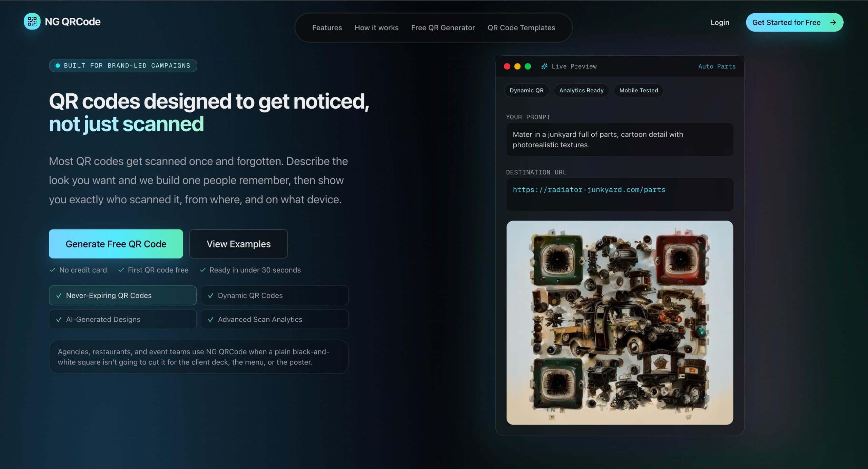This screenshot has width=868, height=469.
Task: Click the YOUR PROMPT label
Action: click(x=528, y=117)
